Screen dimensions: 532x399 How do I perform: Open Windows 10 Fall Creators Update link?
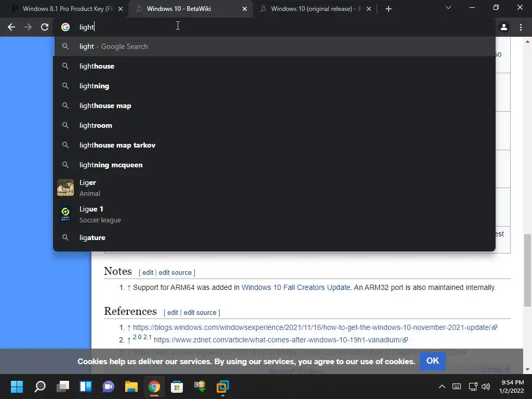[296, 287]
